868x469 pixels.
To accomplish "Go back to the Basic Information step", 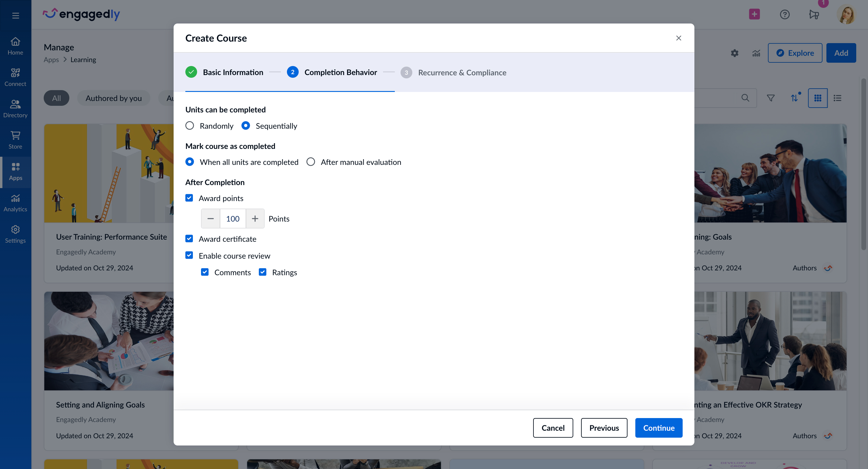I will coord(233,72).
